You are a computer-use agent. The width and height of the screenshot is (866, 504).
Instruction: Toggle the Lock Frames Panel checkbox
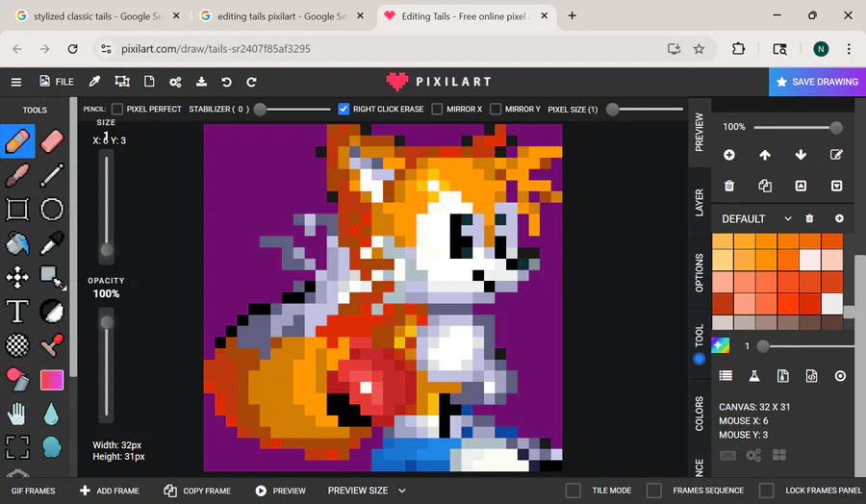766,491
